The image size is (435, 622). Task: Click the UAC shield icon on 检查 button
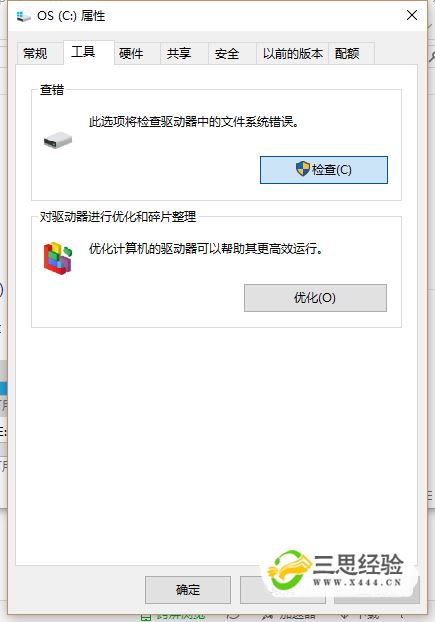303,169
